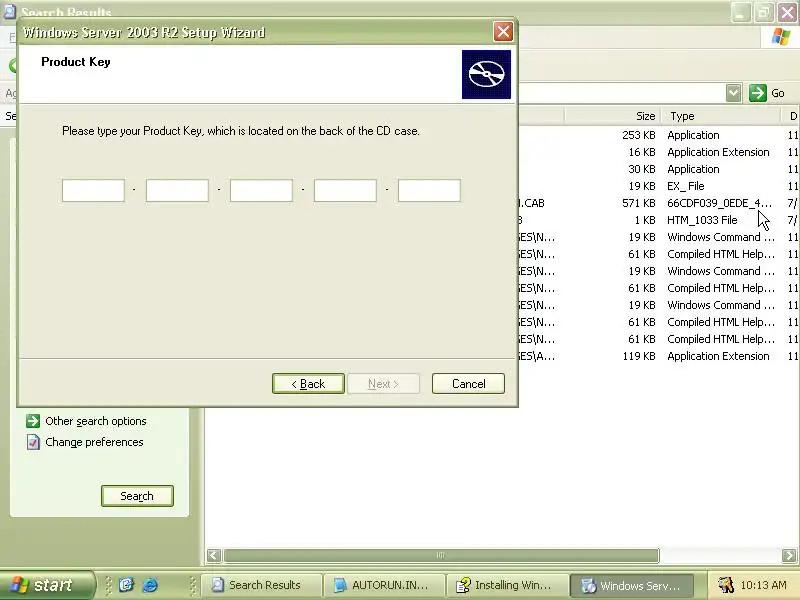Click the fifth Product Key field
800x600 pixels.
(429, 190)
